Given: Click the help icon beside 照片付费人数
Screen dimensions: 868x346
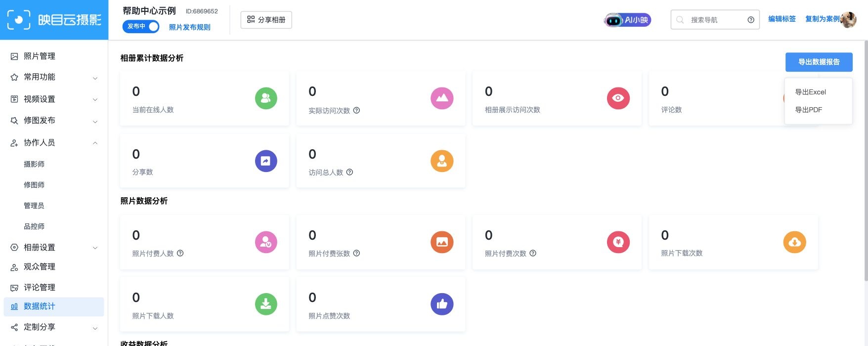Looking at the screenshot, I should pos(180,253).
